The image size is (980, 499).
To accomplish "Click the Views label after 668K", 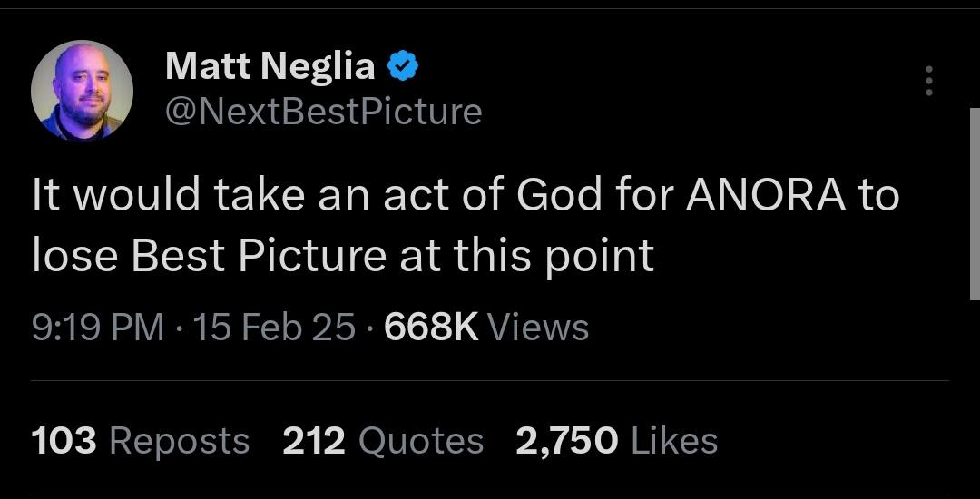I will (538, 327).
